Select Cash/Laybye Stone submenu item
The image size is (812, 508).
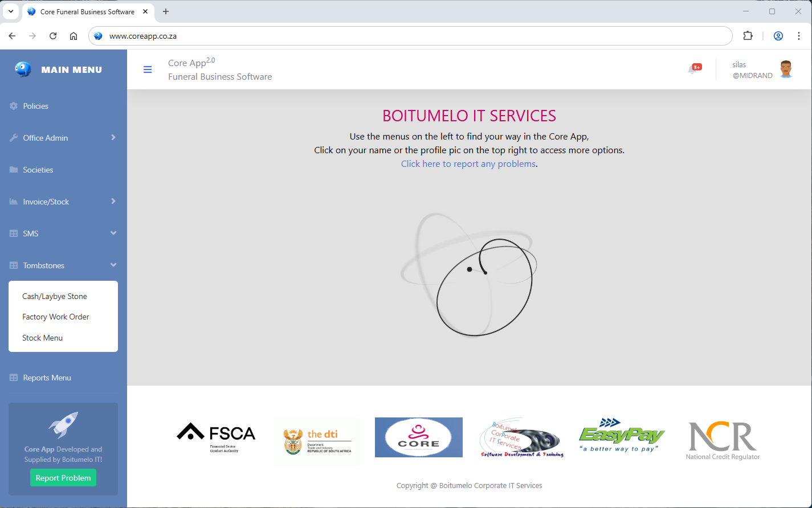(x=55, y=296)
